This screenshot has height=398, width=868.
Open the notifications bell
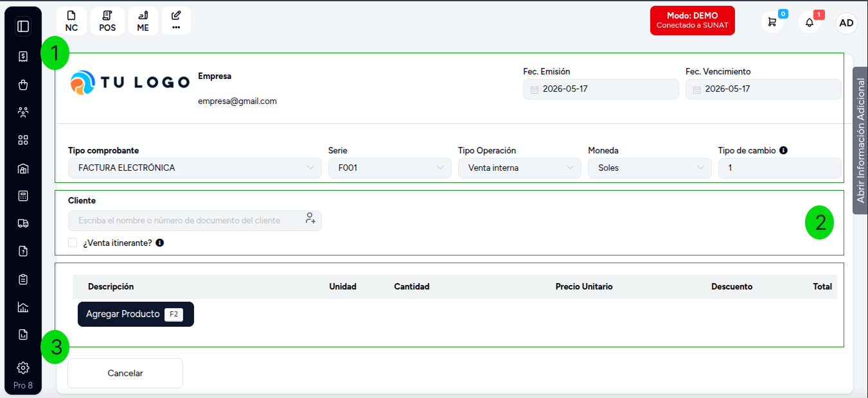pos(810,22)
